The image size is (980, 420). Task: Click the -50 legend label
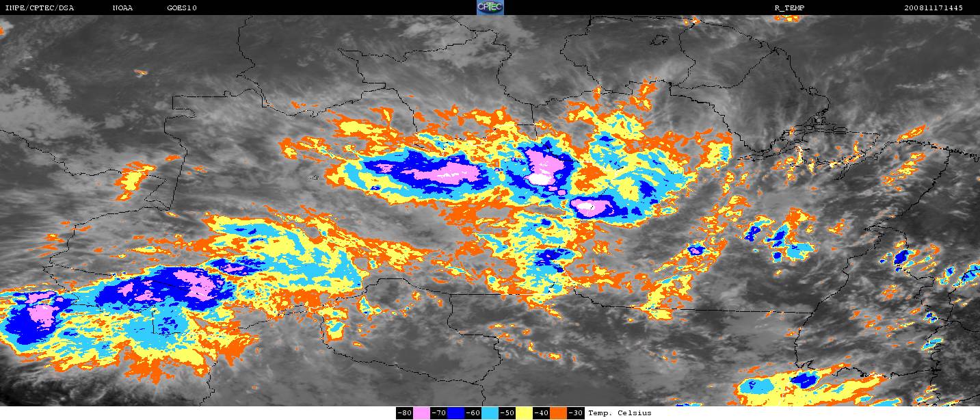507,413
